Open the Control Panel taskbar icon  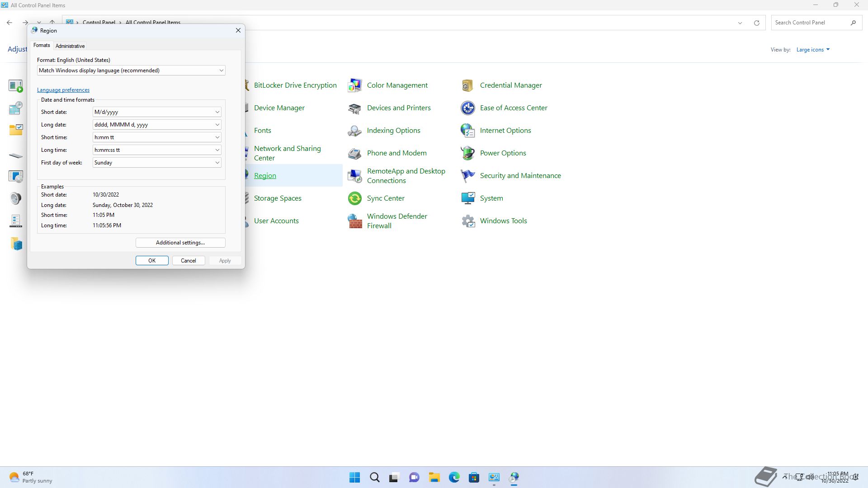click(x=494, y=477)
